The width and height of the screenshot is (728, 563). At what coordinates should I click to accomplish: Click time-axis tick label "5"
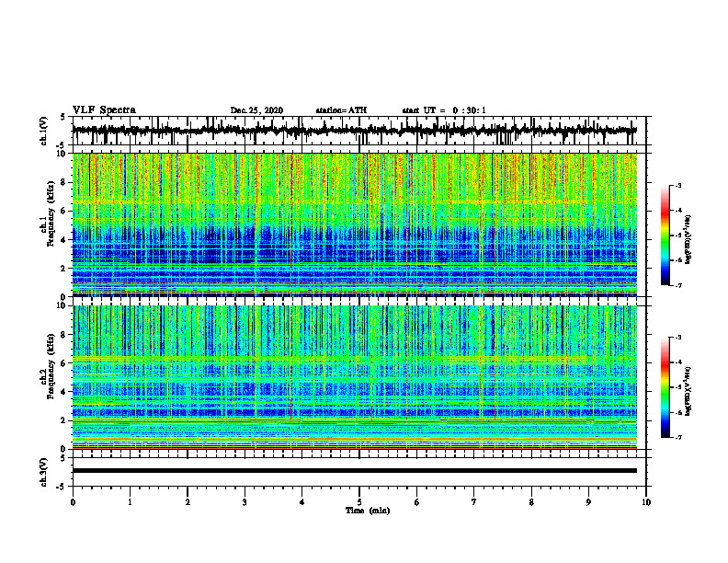(359, 502)
